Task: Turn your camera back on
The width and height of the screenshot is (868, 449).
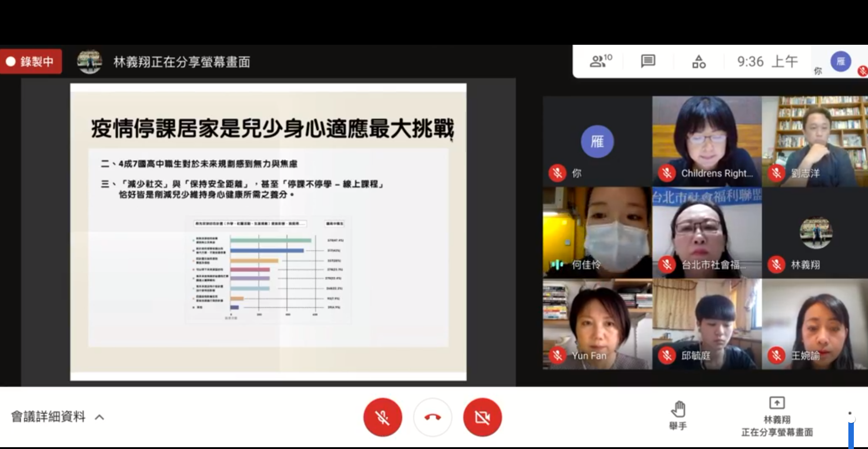Action: coord(483,417)
